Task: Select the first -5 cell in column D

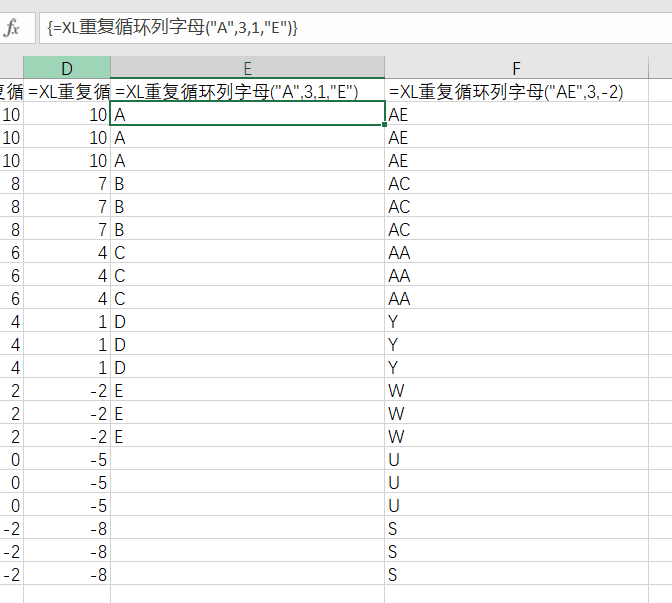Action: (67, 459)
